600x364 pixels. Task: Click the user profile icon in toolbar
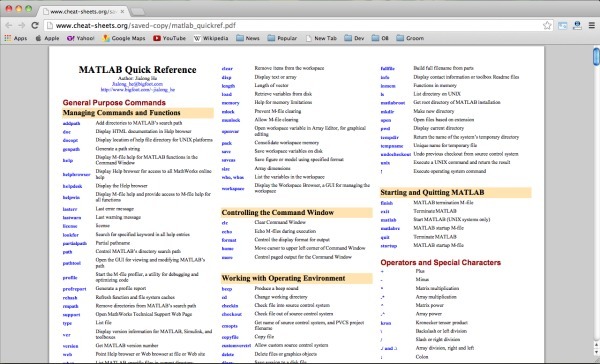click(x=577, y=26)
